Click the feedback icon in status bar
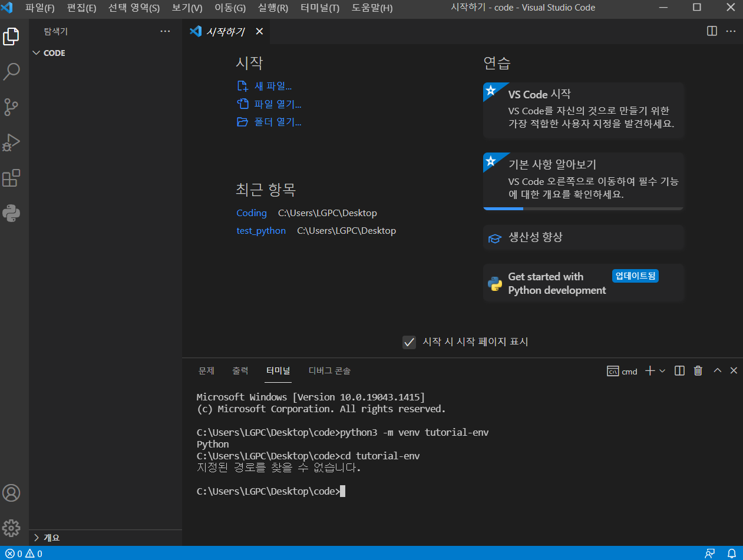 coord(710,554)
